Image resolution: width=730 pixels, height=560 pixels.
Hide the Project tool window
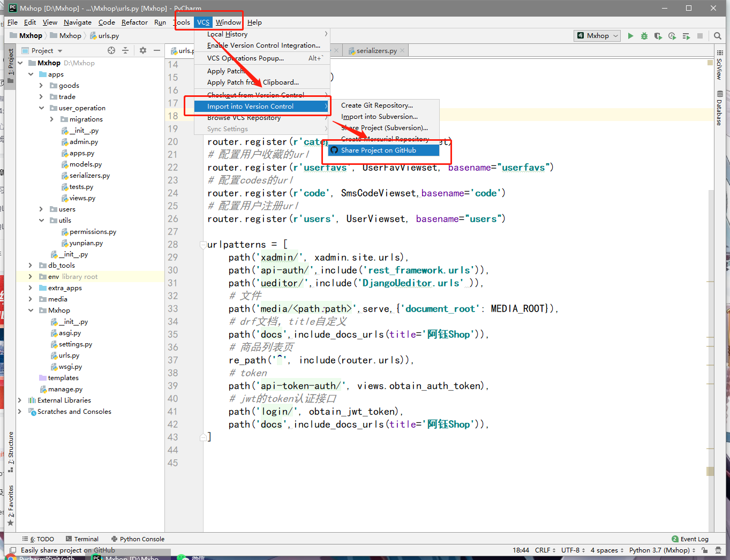(x=156, y=50)
